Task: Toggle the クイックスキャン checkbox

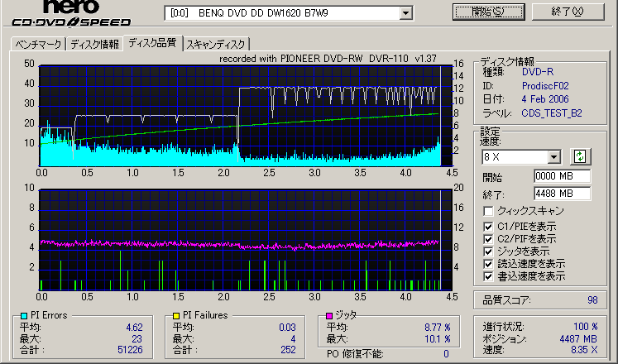Action: (488, 212)
